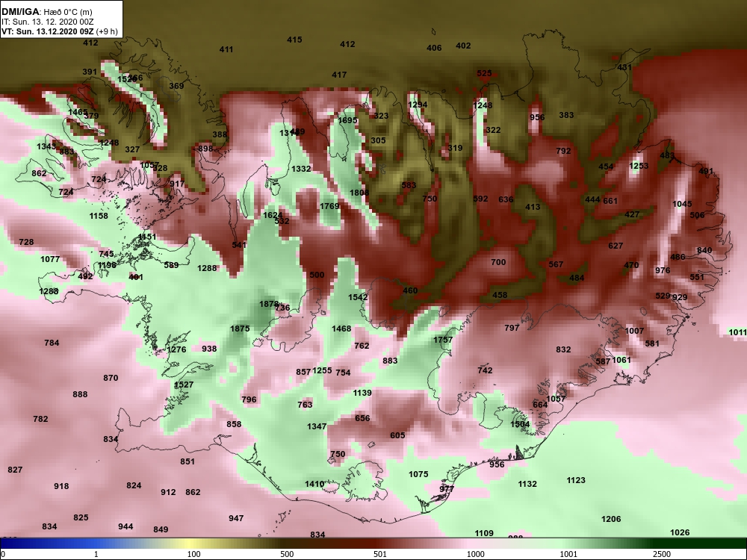Click the '792' map label
This screenshot has width=747, height=560.
(563, 151)
